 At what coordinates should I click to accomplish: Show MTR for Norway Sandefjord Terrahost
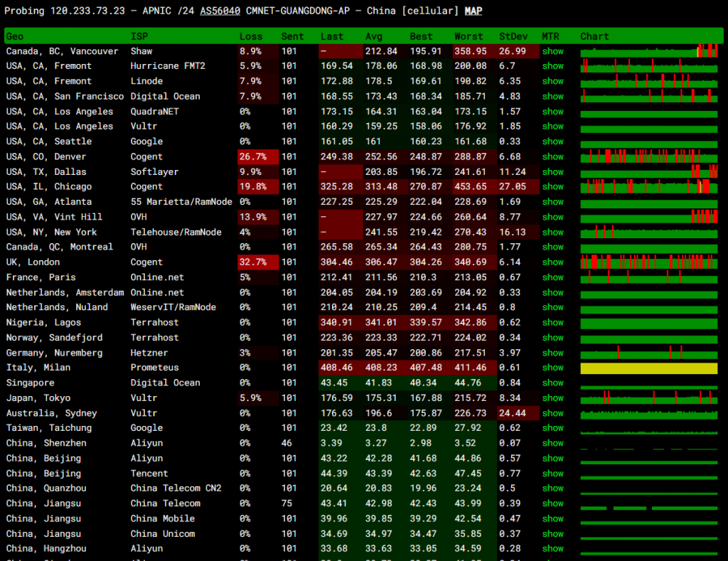552,338
